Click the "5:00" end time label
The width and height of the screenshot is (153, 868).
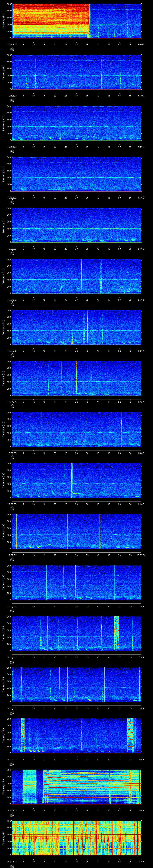click(141, 810)
